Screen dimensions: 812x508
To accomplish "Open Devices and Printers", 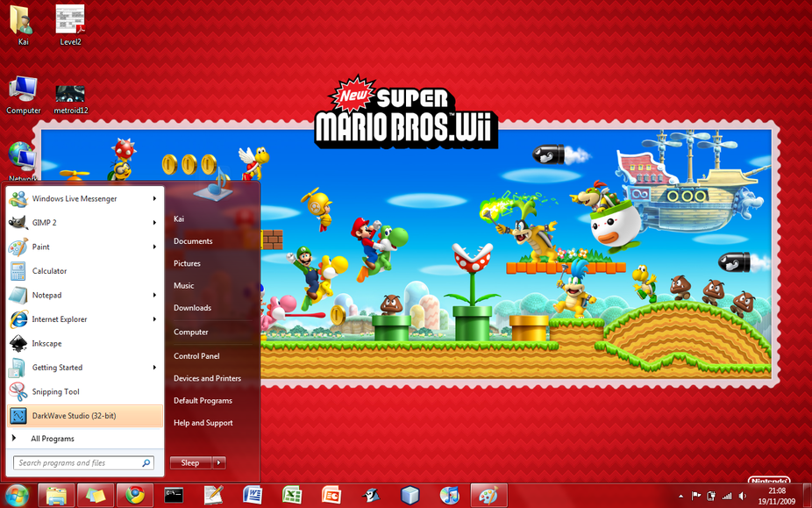I will 207,378.
